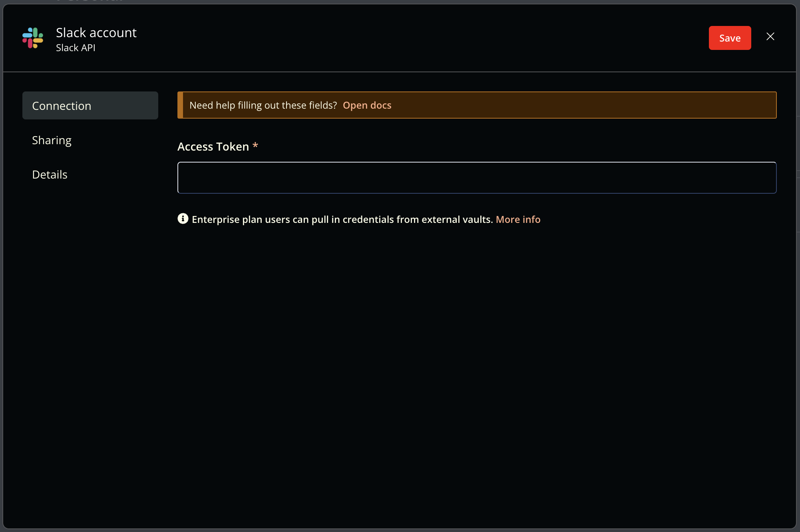Click the dimmed page title behind the dialog
This screenshot has height=532, width=800.
90,1
